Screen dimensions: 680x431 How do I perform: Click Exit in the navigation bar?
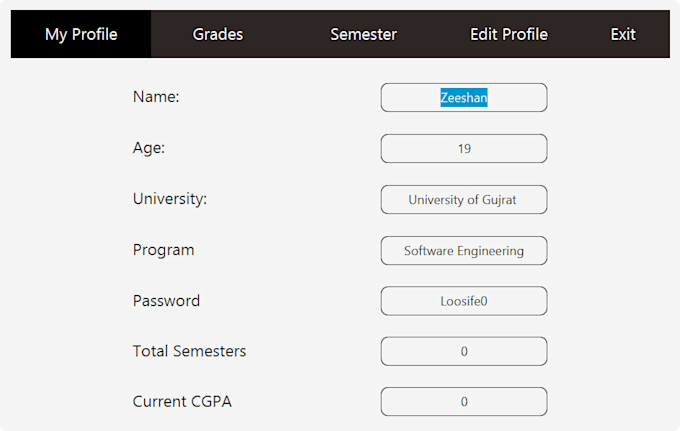(x=623, y=34)
